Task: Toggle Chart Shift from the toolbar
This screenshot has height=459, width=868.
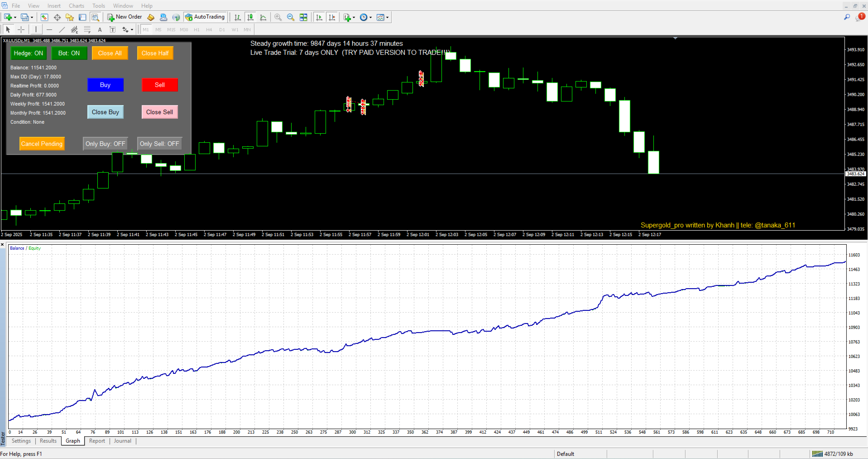Action: pyautogui.click(x=332, y=17)
